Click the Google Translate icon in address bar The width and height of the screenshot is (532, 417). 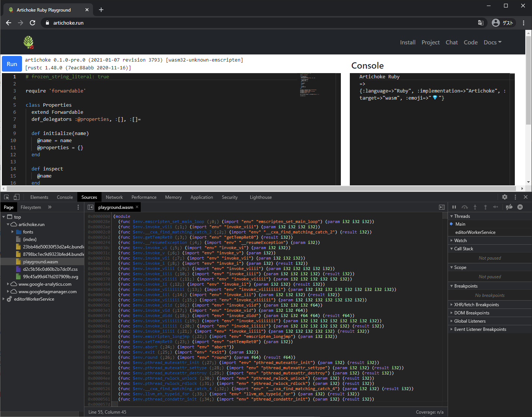tap(481, 23)
